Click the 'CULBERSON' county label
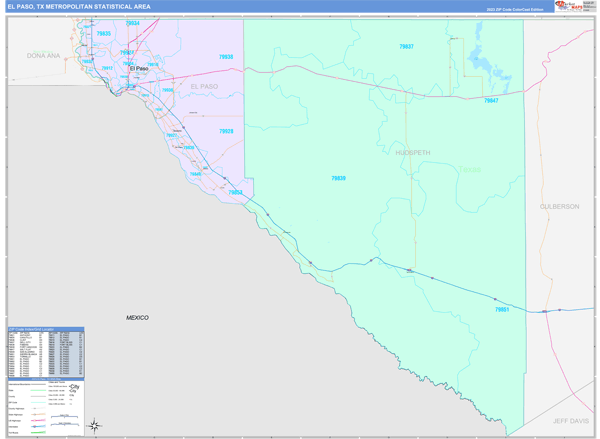 point(559,207)
